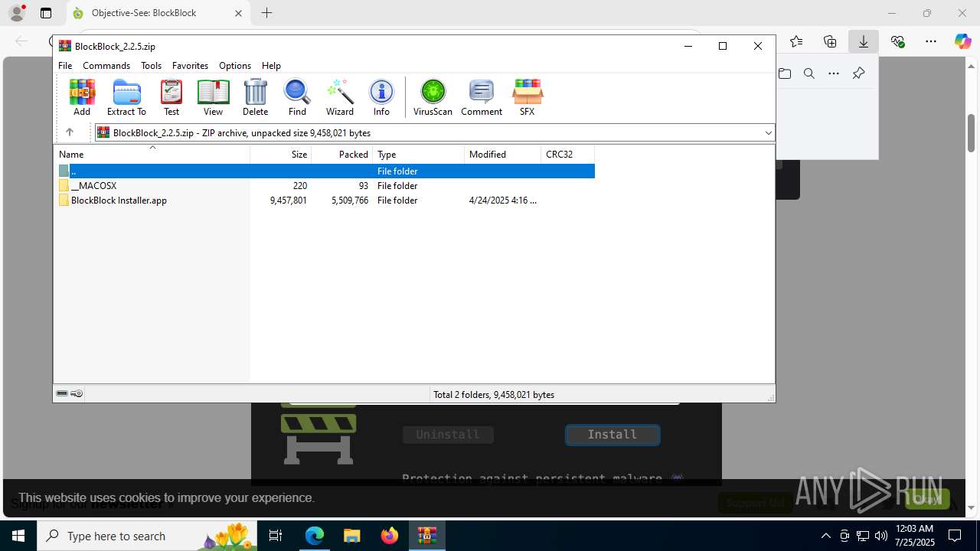Click packed size 5,509,766 cell
Image resolution: width=980 pixels, height=551 pixels.
point(350,201)
